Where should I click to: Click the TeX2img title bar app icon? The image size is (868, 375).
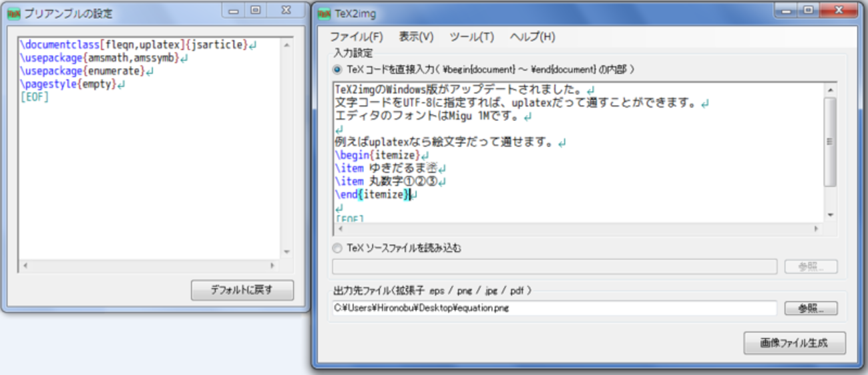(x=324, y=13)
